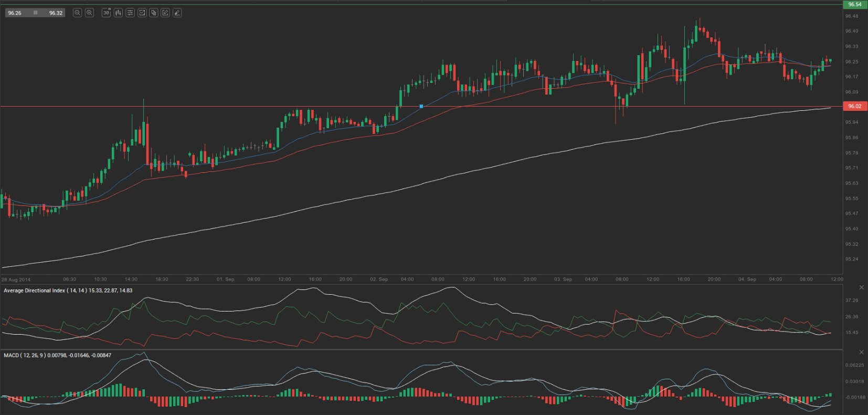Zoom out the chart with the minus magnifier
Screen dimensions: 868x415
click(77, 13)
